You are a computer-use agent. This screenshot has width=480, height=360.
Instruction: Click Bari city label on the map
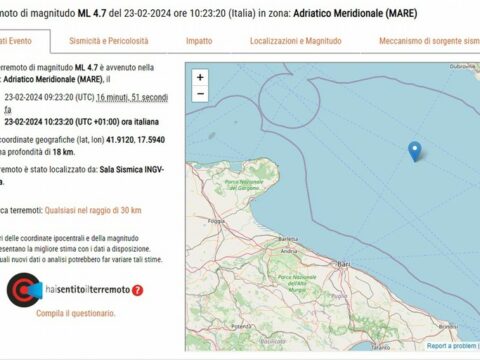pos(344,264)
